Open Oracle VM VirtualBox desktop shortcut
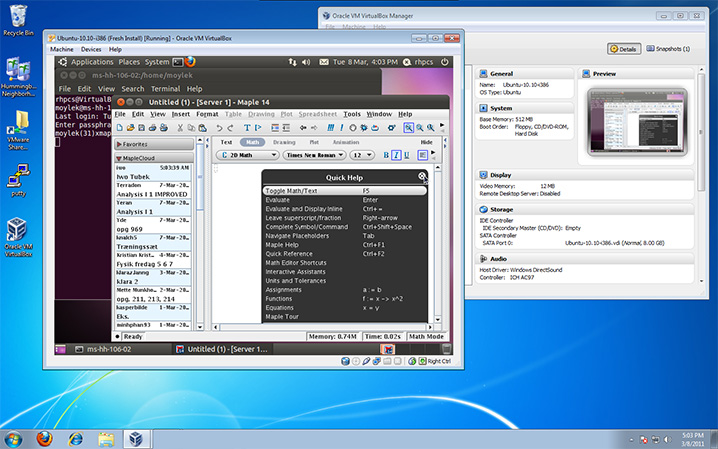The image size is (718, 449). (18, 237)
